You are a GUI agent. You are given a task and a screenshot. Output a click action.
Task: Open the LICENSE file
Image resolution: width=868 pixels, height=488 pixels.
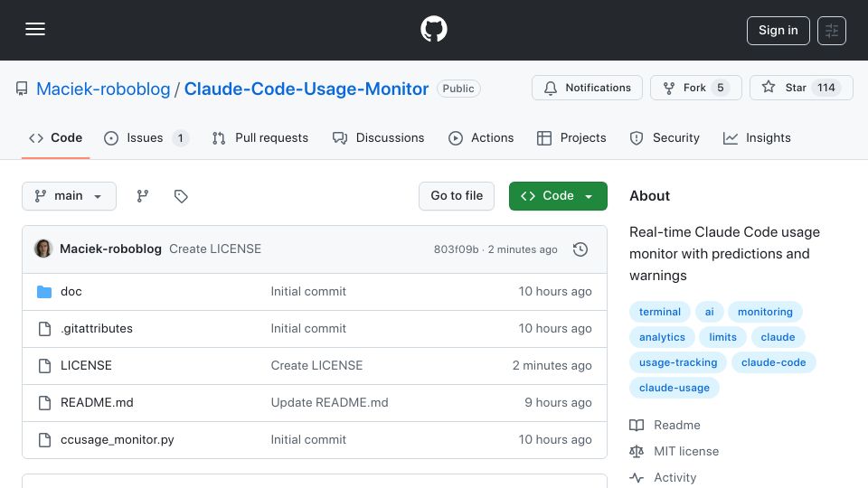(87, 366)
